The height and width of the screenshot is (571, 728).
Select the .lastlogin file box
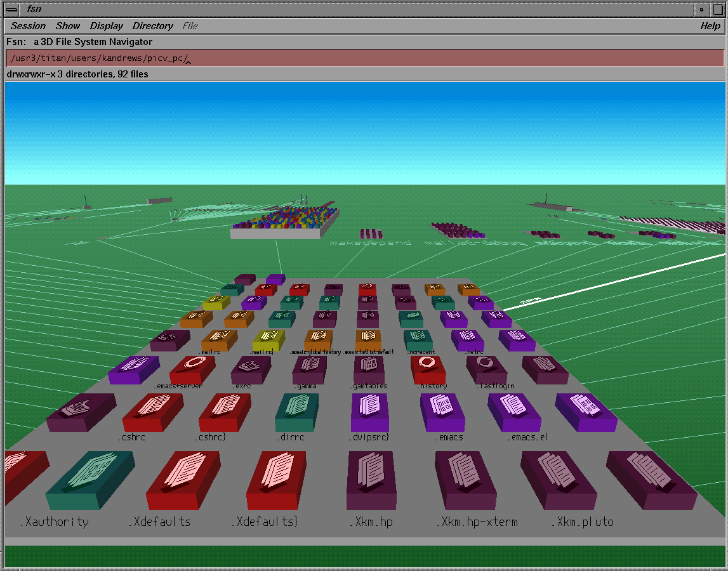coord(486,368)
